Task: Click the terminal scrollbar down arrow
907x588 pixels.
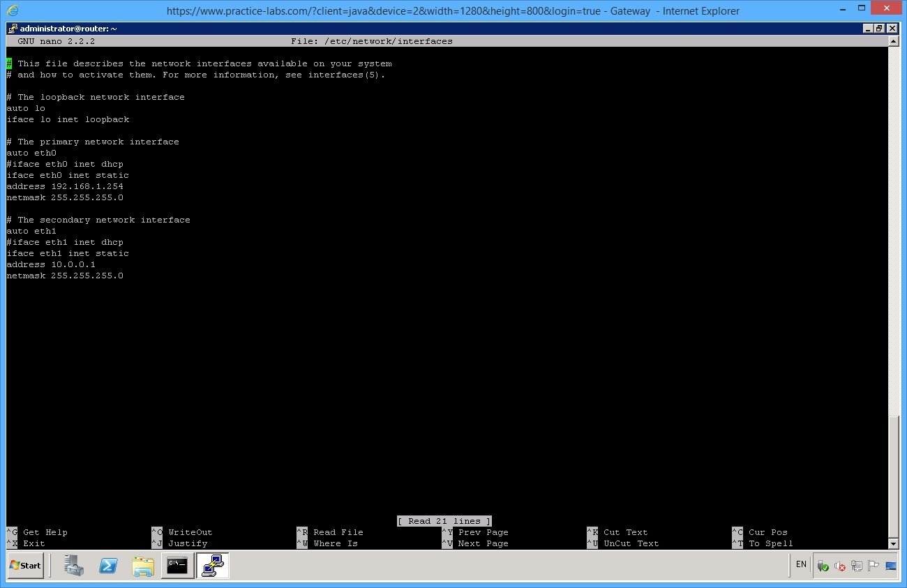Action: click(894, 543)
